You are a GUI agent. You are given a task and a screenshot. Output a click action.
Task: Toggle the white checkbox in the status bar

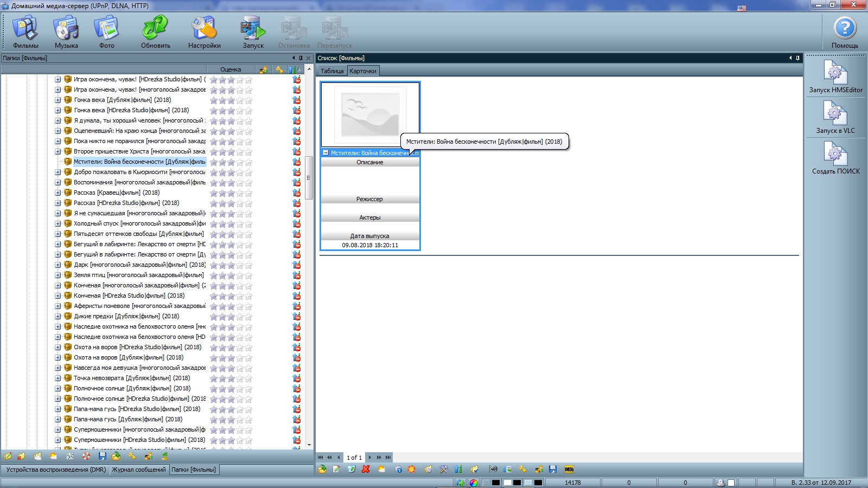click(731, 483)
